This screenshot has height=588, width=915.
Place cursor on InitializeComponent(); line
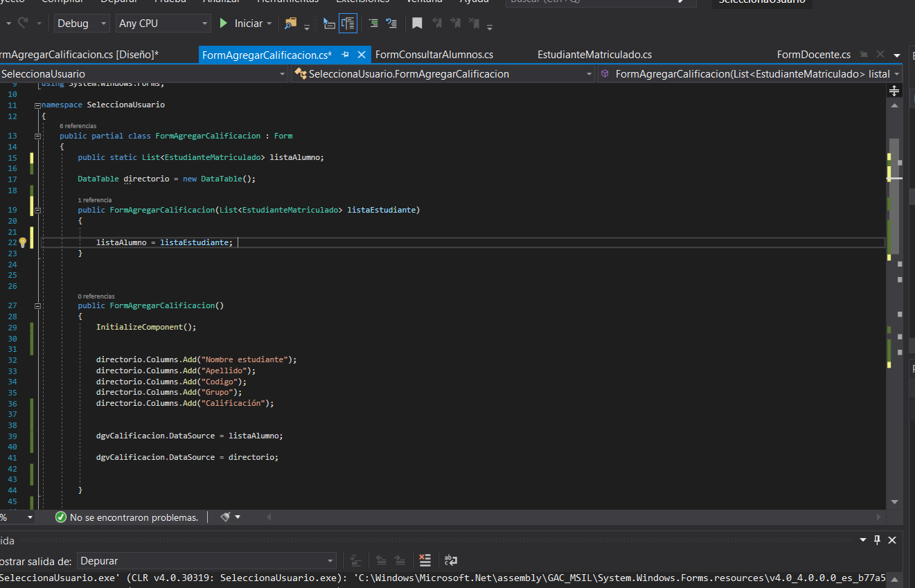(146, 327)
